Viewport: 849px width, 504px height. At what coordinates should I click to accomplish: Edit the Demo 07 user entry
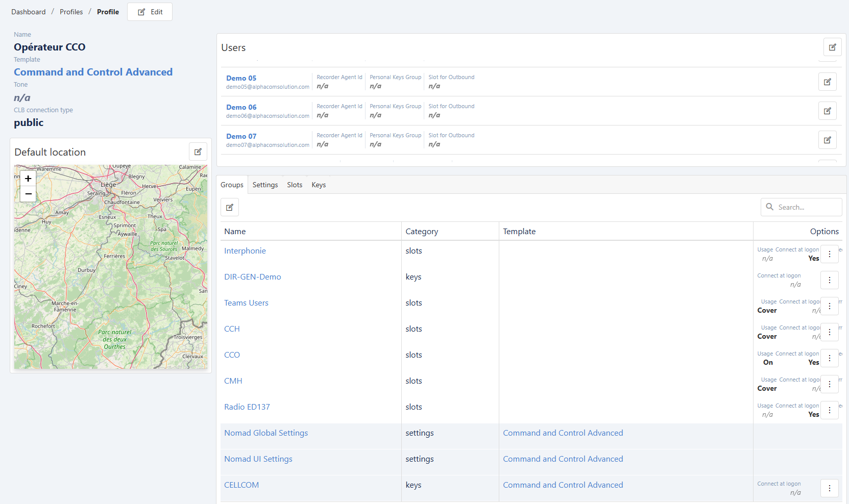click(827, 140)
